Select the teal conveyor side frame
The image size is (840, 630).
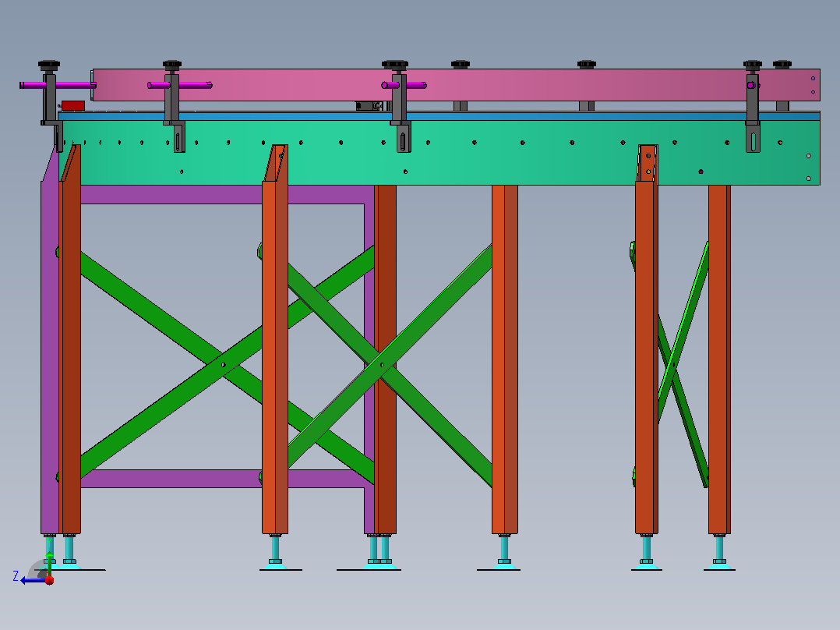(439, 152)
